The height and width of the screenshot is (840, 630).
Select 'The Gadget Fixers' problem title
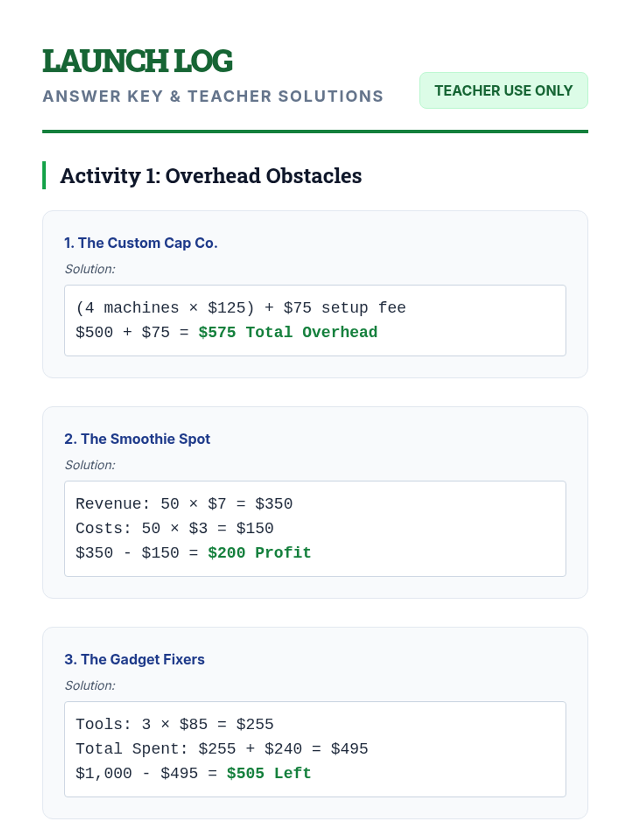(134, 659)
